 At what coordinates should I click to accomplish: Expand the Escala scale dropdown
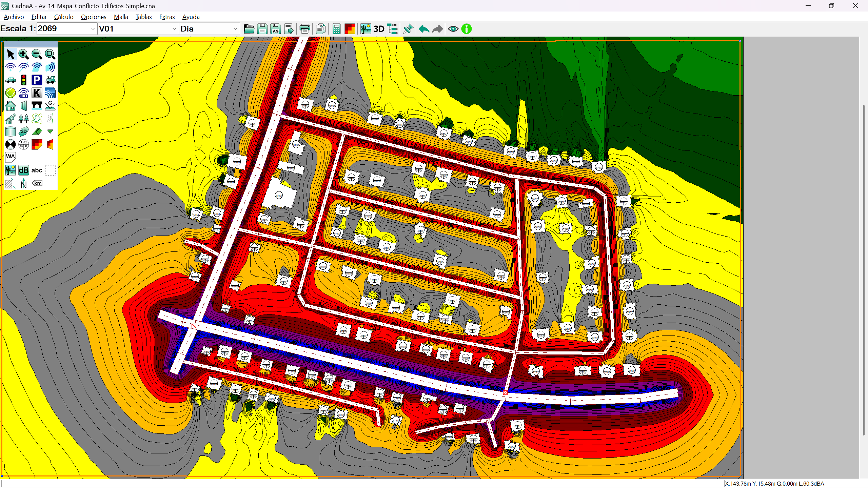coord(93,29)
